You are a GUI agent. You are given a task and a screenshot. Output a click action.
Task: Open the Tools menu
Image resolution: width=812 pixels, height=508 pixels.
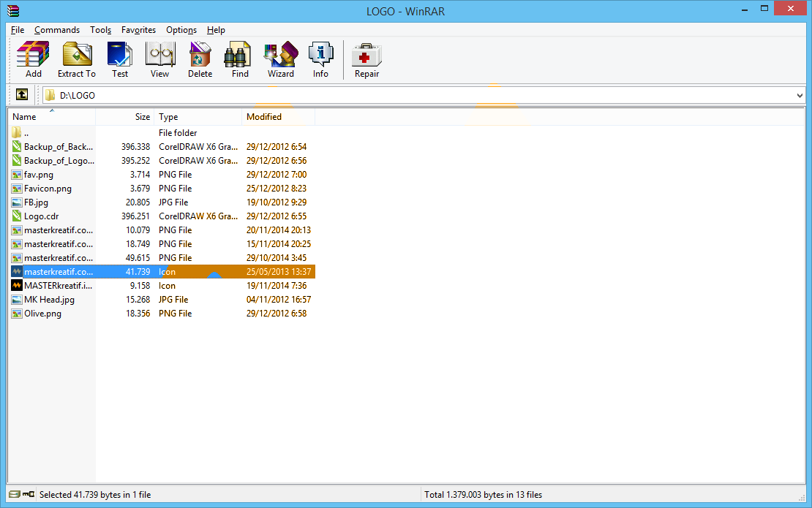100,30
